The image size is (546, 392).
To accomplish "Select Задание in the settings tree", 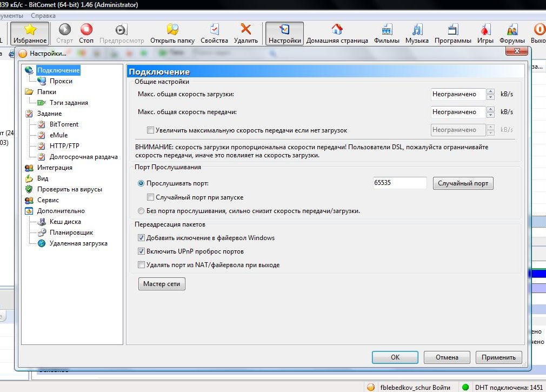I will pyautogui.click(x=49, y=114).
